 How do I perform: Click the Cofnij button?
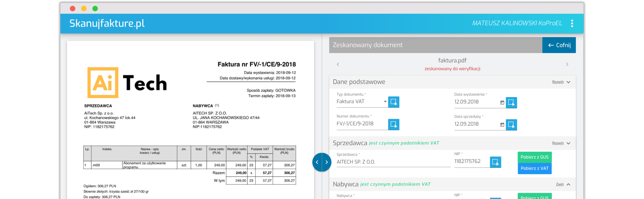click(x=559, y=45)
